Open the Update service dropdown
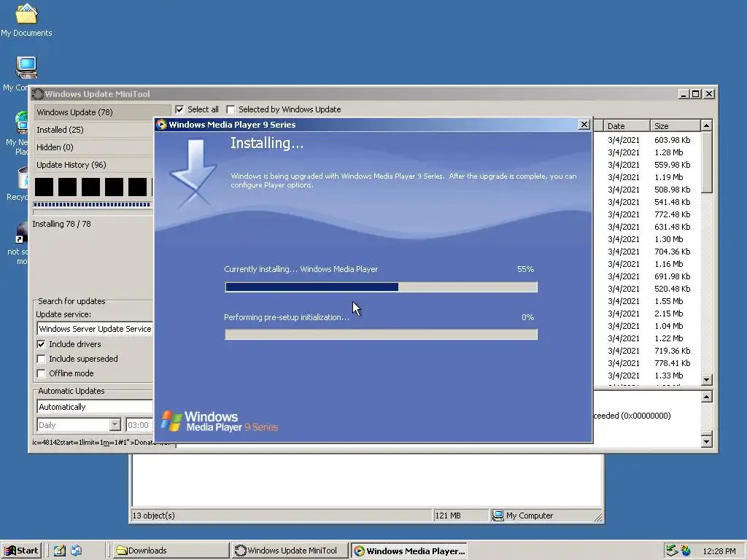This screenshot has width=747, height=560. [94, 329]
